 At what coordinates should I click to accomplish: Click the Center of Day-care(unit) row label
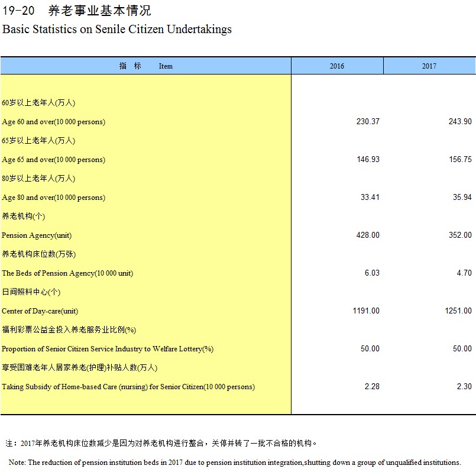pyautogui.click(x=40, y=311)
